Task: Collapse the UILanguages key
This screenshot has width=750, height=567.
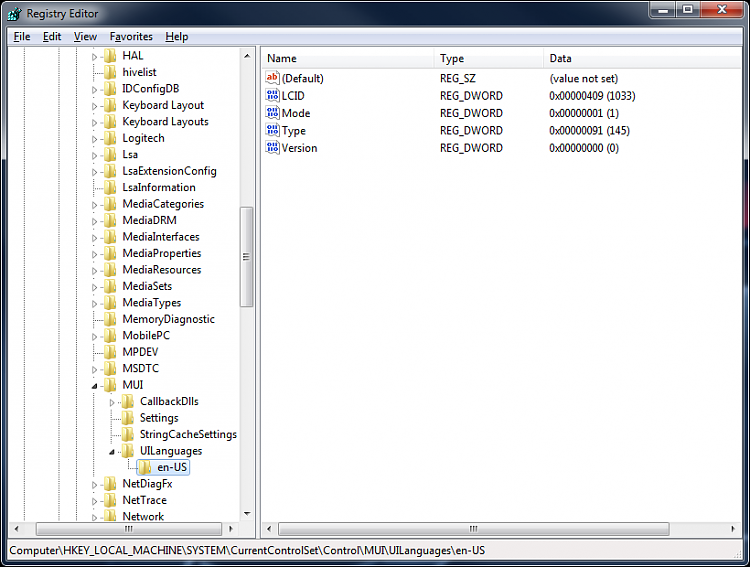Action: (112, 452)
